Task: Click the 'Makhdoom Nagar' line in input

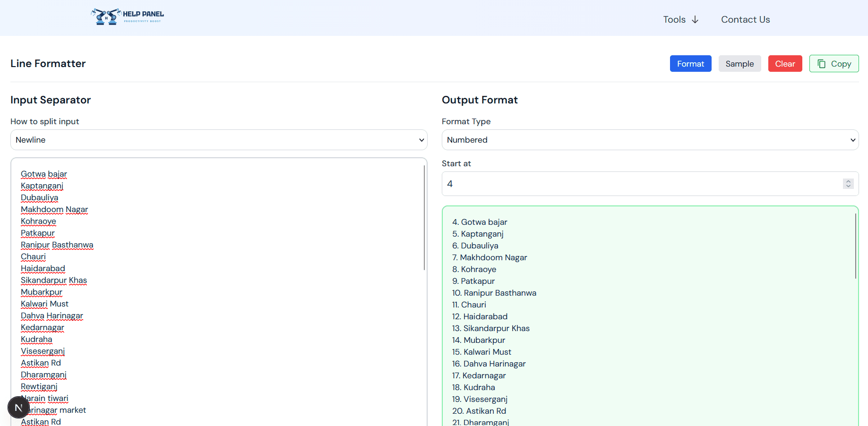Action: [54, 210]
